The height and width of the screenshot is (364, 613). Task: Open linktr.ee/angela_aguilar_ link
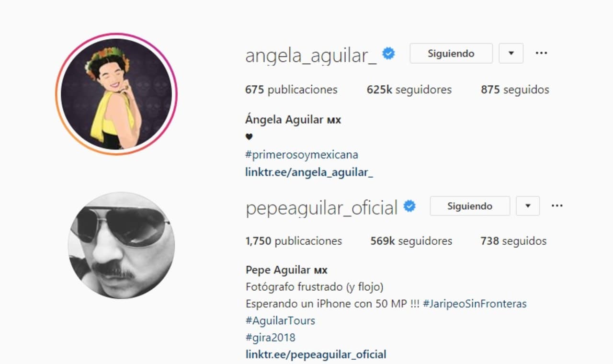tap(309, 172)
